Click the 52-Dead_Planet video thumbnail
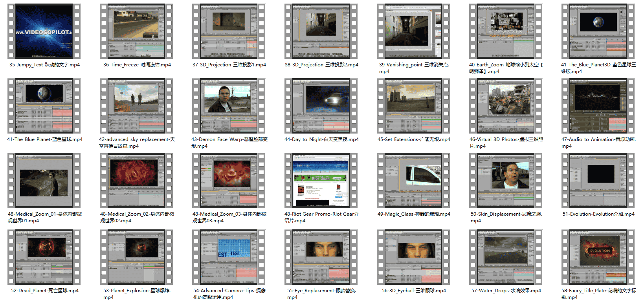644x304 pixels. click(44, 257)
